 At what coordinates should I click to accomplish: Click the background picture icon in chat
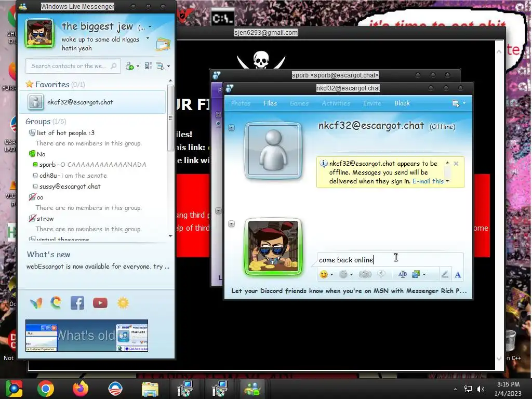coord(416,274)
